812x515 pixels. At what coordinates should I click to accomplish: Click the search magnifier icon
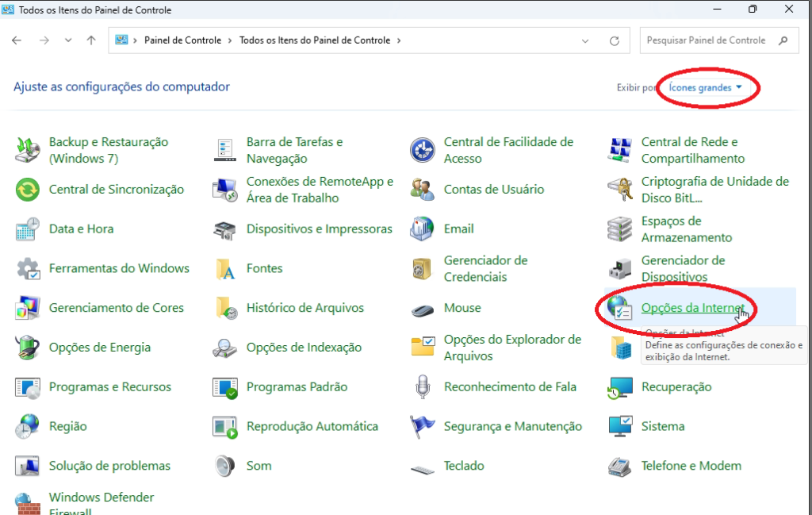[783, 40]
